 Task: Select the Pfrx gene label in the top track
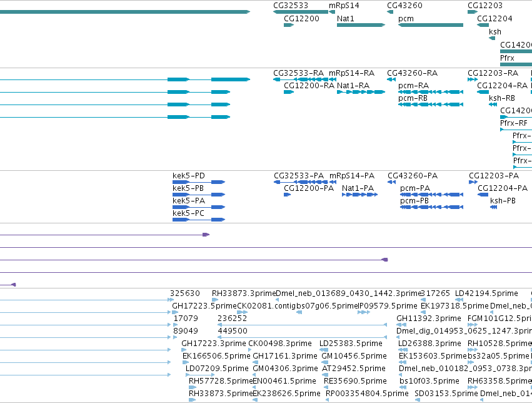pos(507,58)
